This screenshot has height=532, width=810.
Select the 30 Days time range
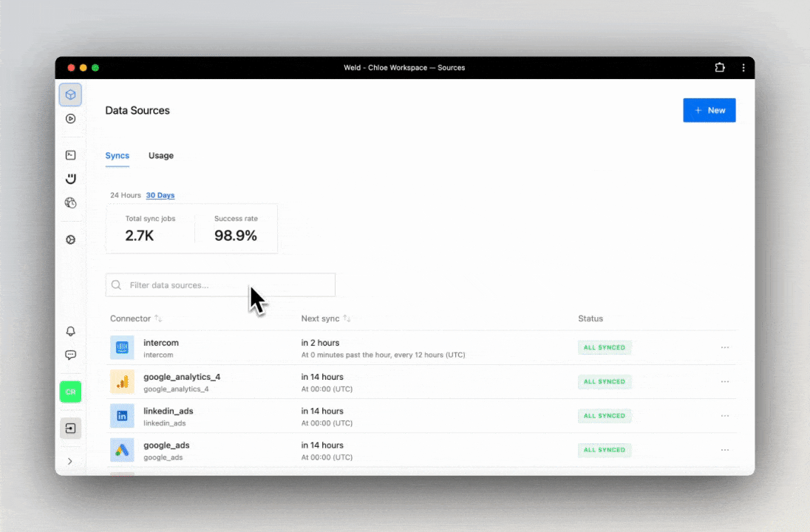[x=160, y=195]
